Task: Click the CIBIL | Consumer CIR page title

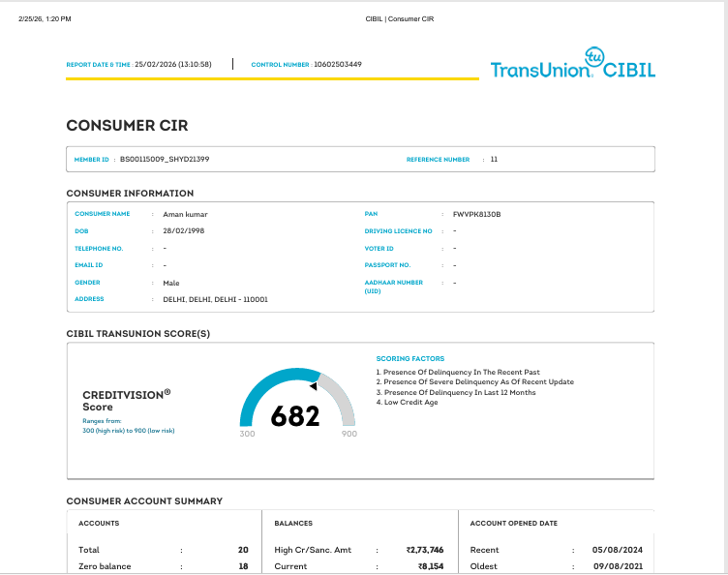Action: (x=400, y=19)
